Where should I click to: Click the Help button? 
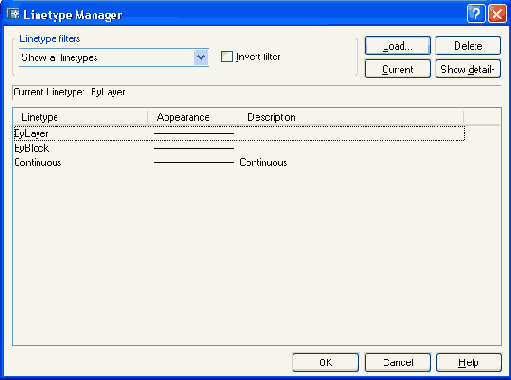tap(469, 362)
